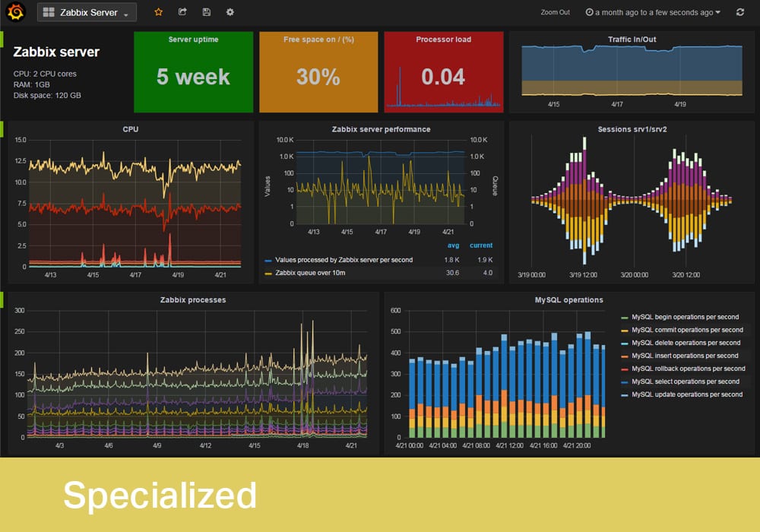Open dashboard settings gear
This screenshot has width=760, height=532.
pos(230,12)
